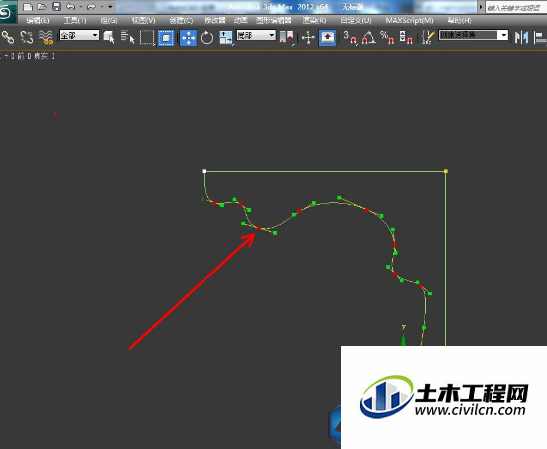Open the reference coordinate system dropdown

pos(256,35)
